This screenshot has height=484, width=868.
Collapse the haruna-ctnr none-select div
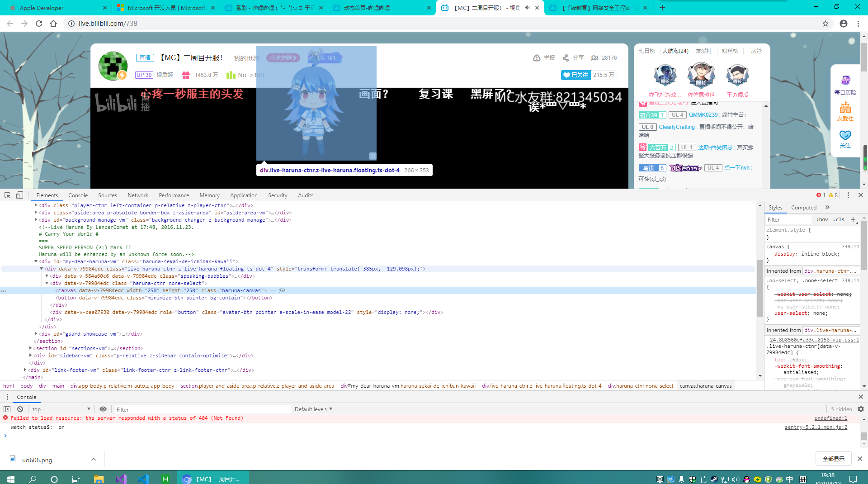(x=47, y=283)
